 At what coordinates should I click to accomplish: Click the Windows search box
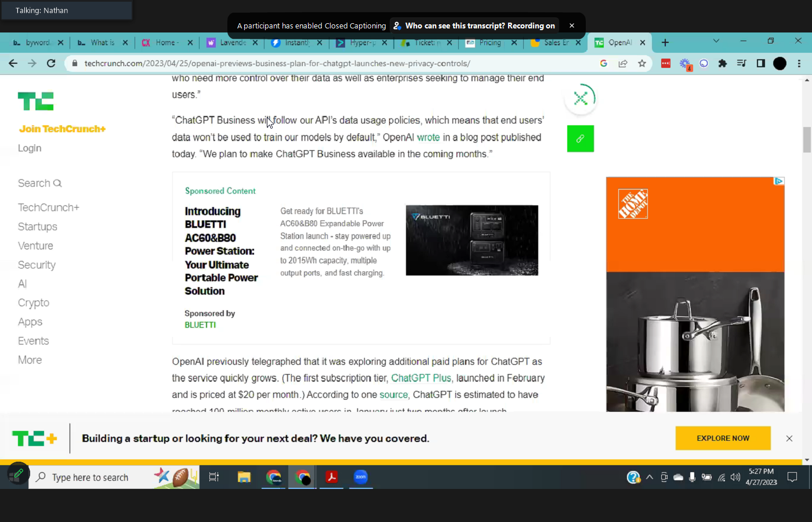pos(90,477)
